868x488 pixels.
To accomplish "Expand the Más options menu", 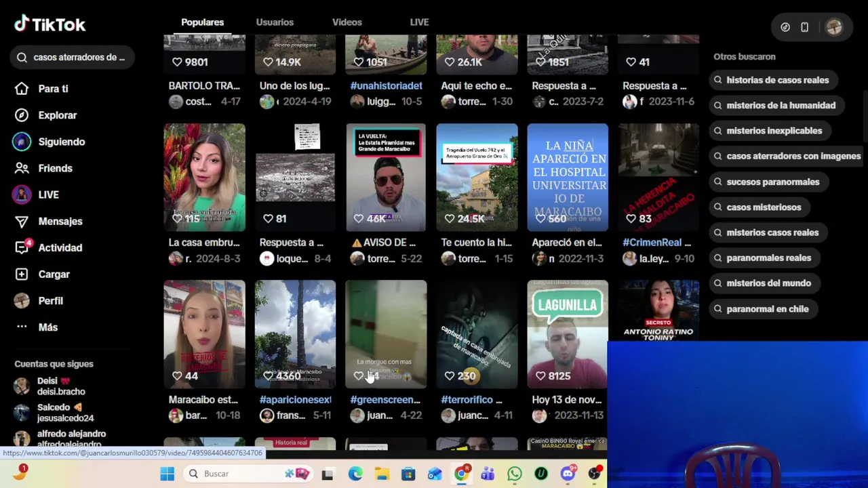I will pyautogui.click(x=47, y=327).
